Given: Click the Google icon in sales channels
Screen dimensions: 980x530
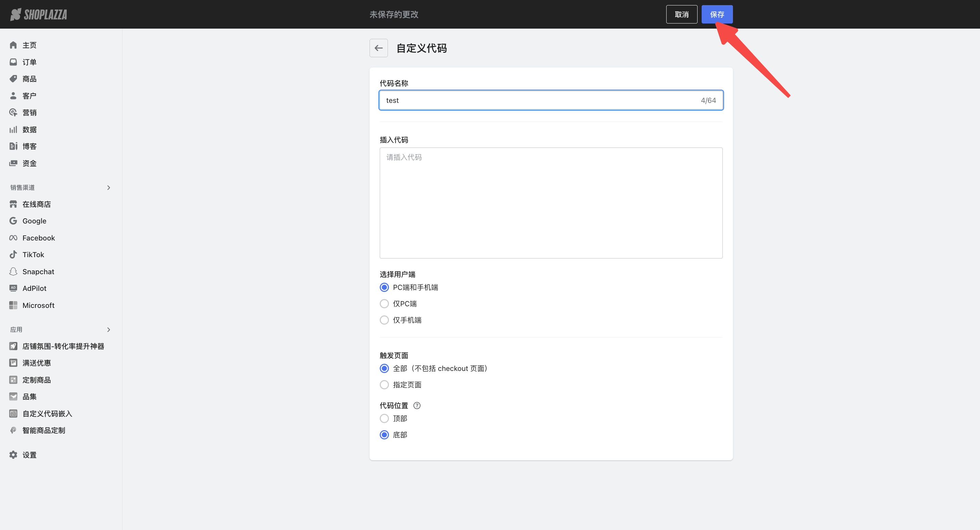Looking at the screenshot, I should 13,221.
